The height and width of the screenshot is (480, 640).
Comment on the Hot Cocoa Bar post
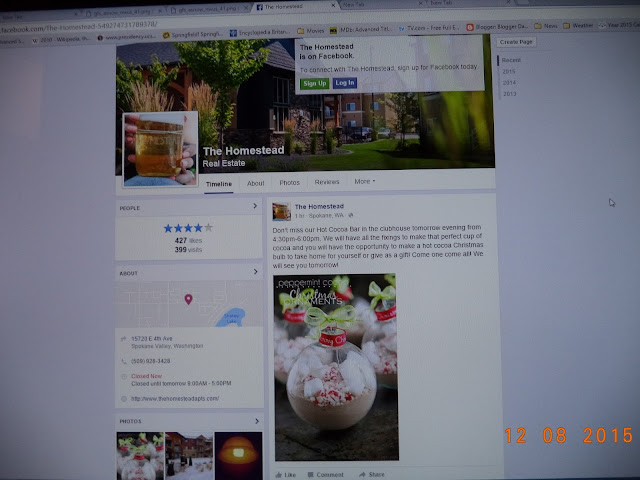[325, 475]
